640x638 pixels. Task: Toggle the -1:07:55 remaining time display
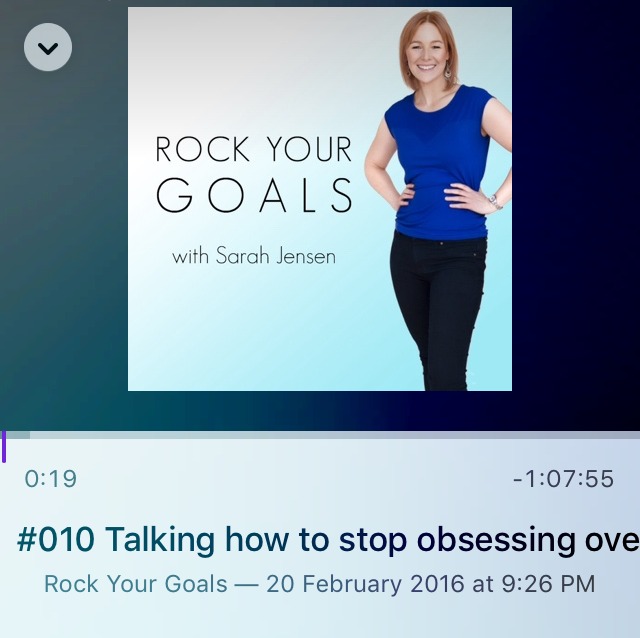pos(563,478)
